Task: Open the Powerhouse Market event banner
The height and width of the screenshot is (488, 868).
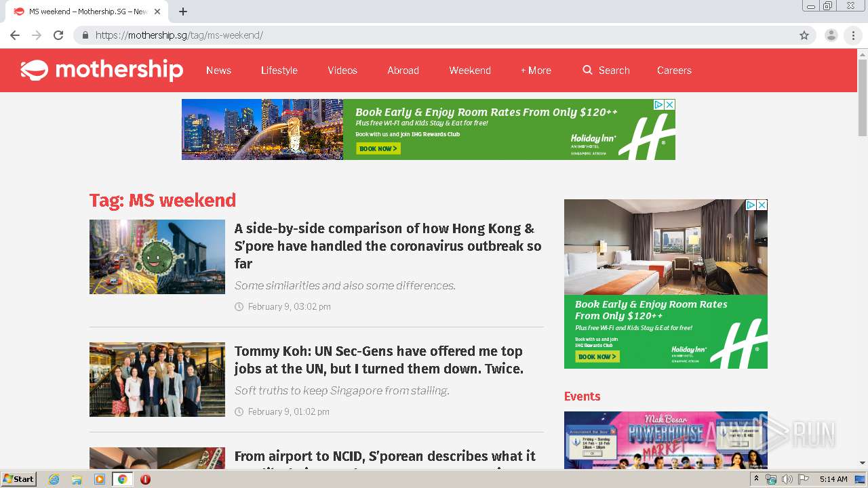Action: [x=666, y=441]
